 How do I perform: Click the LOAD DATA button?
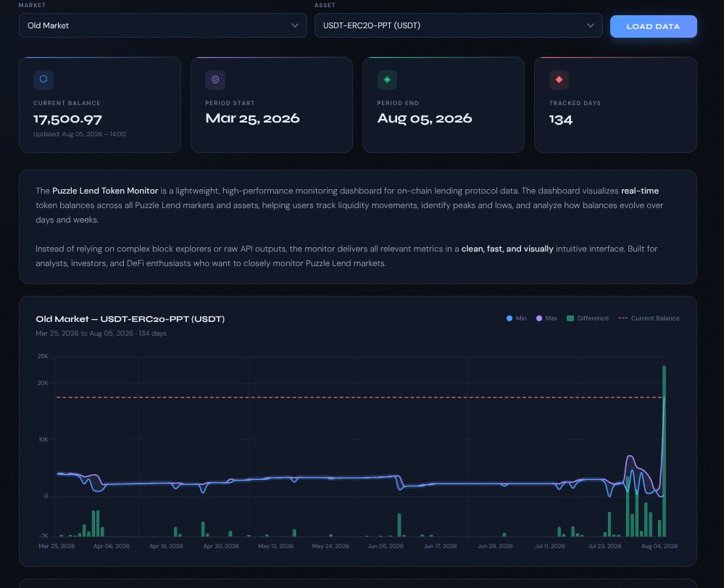pos(653,26)
